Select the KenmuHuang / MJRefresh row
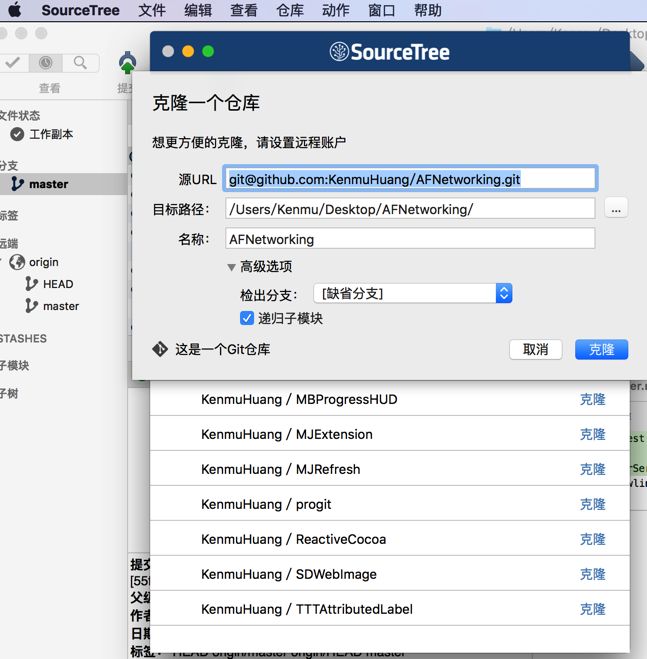 [x=390, y=469]
